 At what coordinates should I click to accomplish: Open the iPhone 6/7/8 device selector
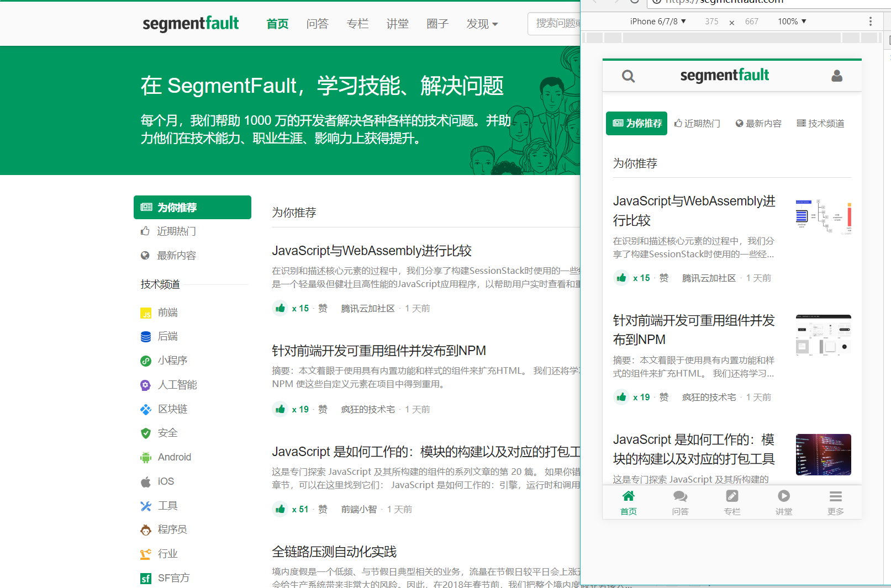658,22
